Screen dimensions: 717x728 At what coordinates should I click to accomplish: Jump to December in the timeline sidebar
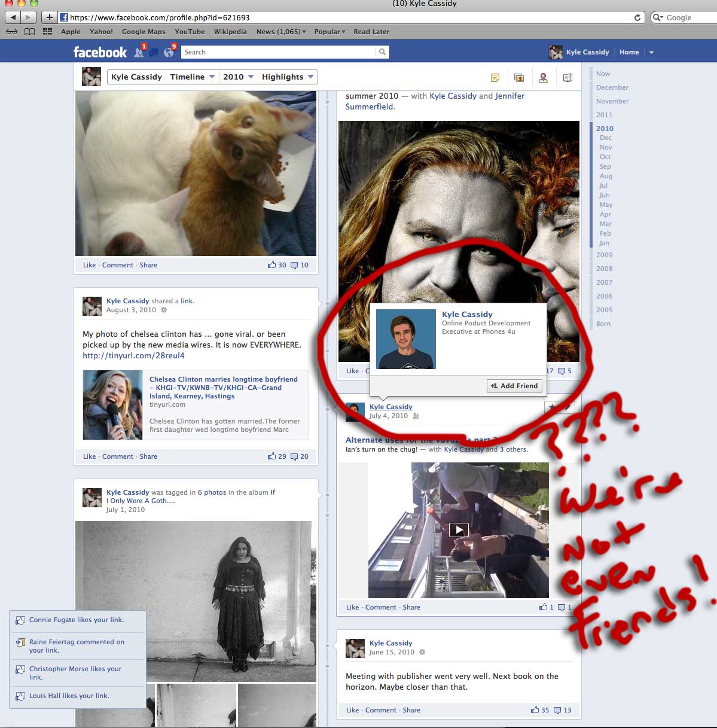coord(612,87)
